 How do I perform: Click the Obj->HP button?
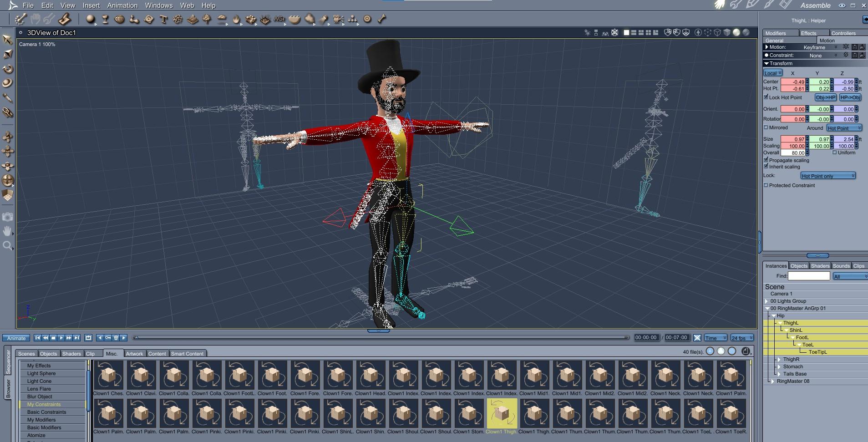pos(826,97)
